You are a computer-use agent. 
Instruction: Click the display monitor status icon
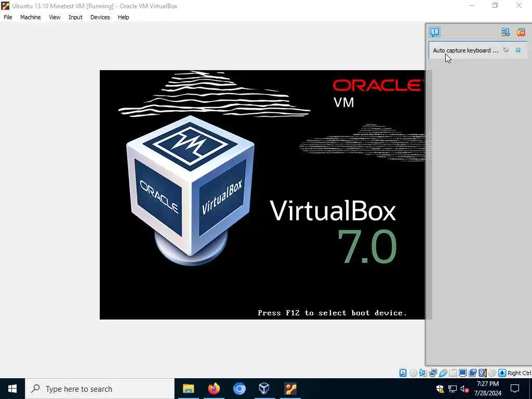pos(462,373)
